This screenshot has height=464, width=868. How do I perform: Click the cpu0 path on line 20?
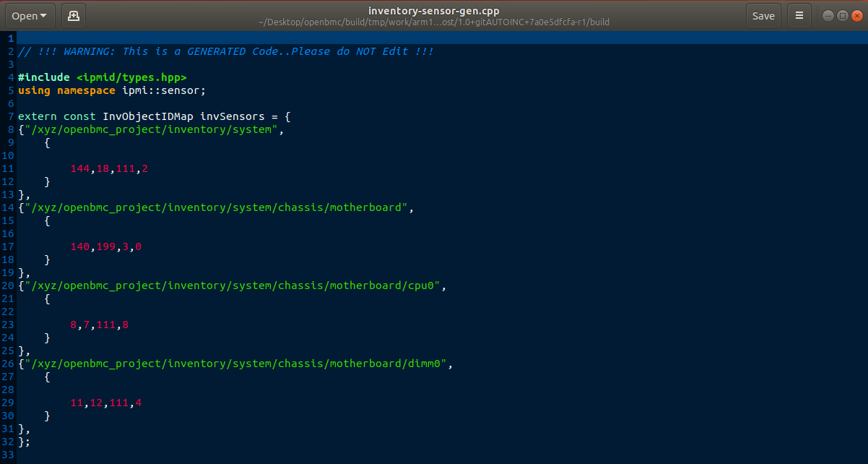pos(231,285)
